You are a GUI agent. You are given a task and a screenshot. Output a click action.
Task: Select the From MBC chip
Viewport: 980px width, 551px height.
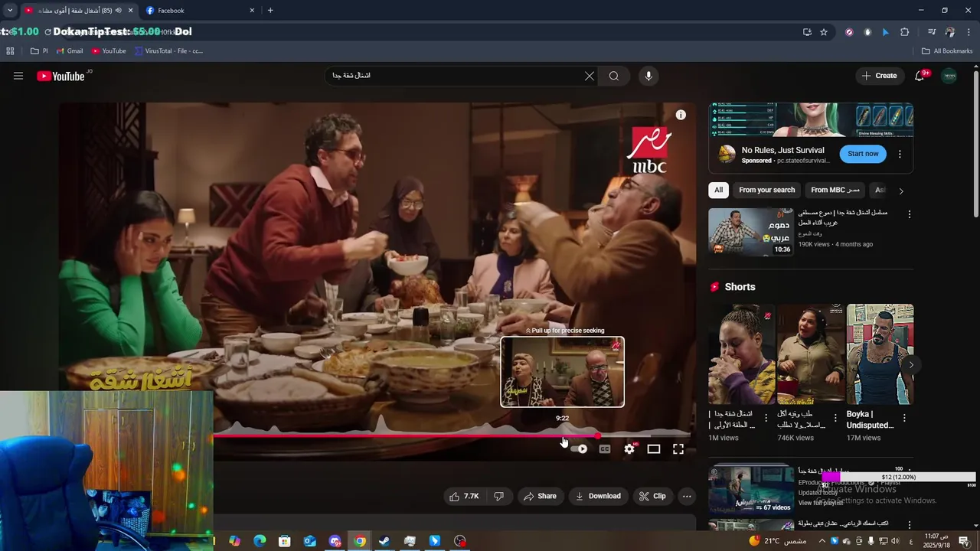click(x=835, y=190)
